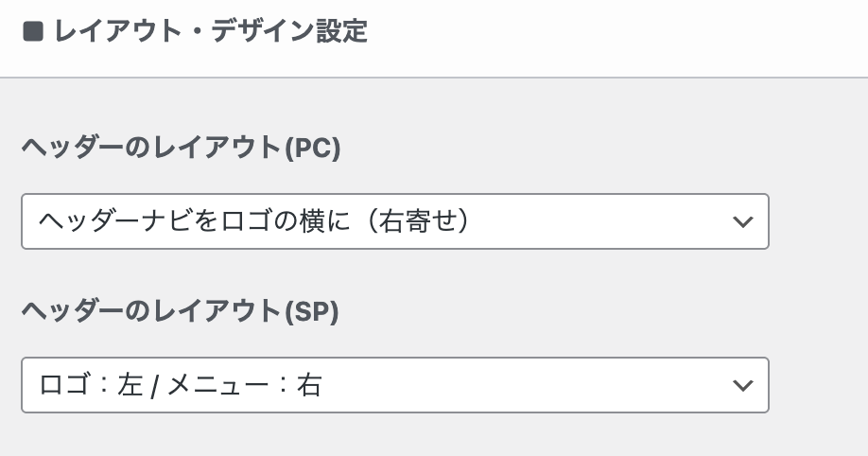Click the ヘッダーのレイアウト(PC) label
This screenshot has width=868, height=456.
click(x=181, y=149)
